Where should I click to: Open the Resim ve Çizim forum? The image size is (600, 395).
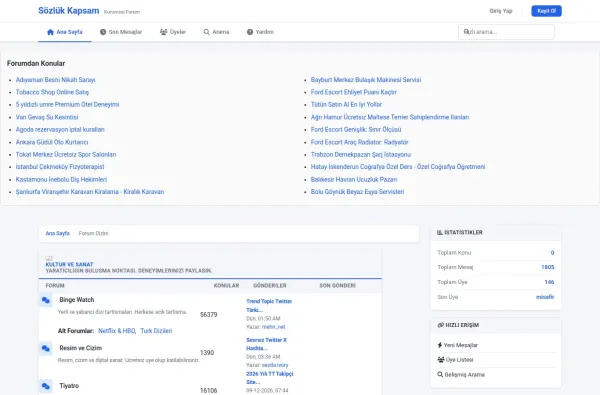pos(80,348)
